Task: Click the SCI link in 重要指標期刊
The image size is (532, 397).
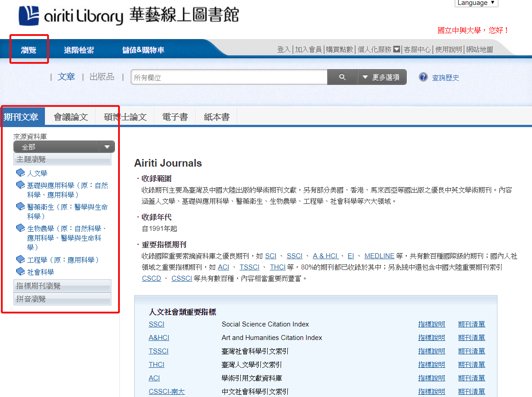Action: coord(270,256)
